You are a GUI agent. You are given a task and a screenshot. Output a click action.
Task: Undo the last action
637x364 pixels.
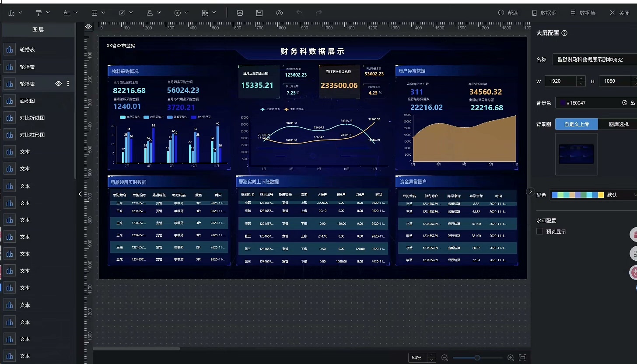[299, 13]
